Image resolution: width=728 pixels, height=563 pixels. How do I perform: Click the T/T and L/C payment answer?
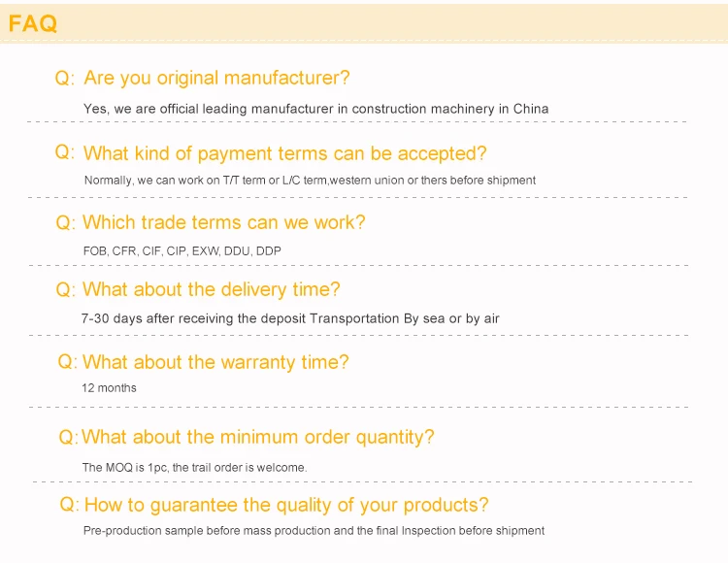click(x=310, y=181)
